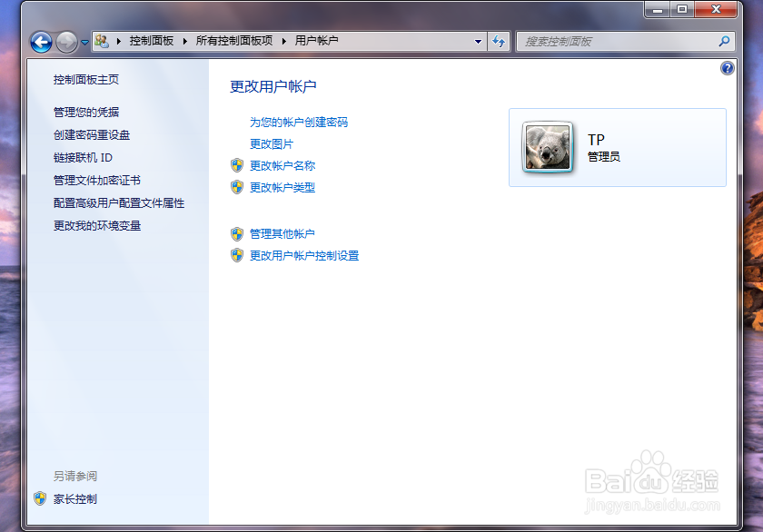Open 为您的帐户创建密码 link

point(300,121)
